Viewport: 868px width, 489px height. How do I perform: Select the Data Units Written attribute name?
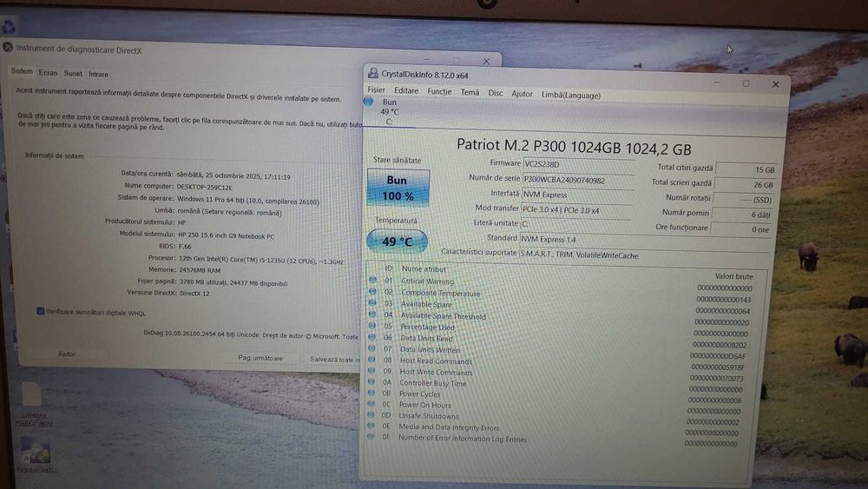tap(431, 349)
